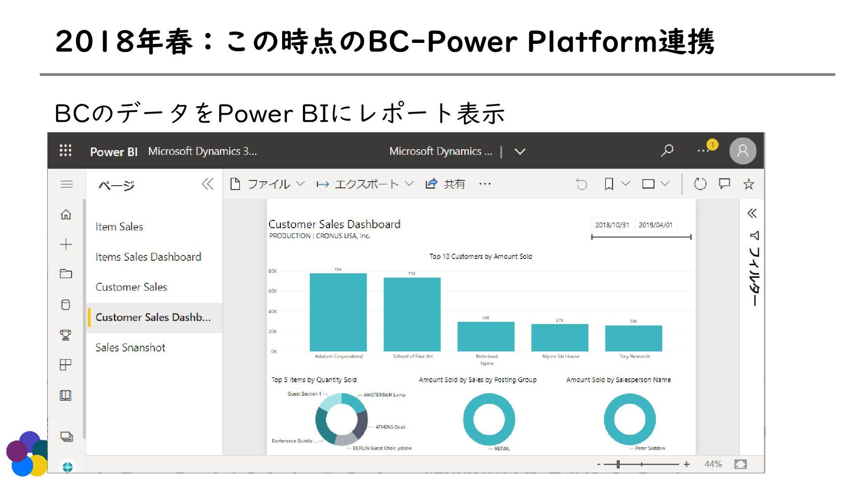Expand the bookmark dropdown arrow

[625, 183]
